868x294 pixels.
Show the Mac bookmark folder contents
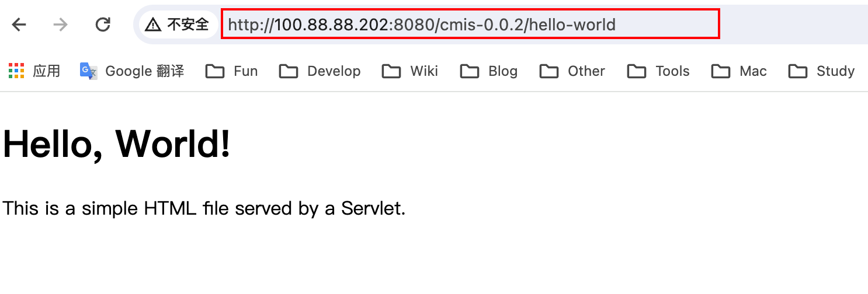coord(739,71)
